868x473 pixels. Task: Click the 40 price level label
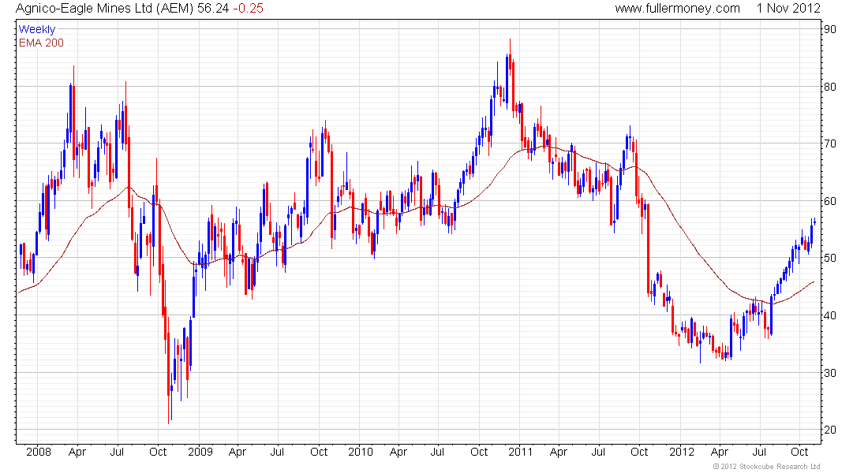830,315
